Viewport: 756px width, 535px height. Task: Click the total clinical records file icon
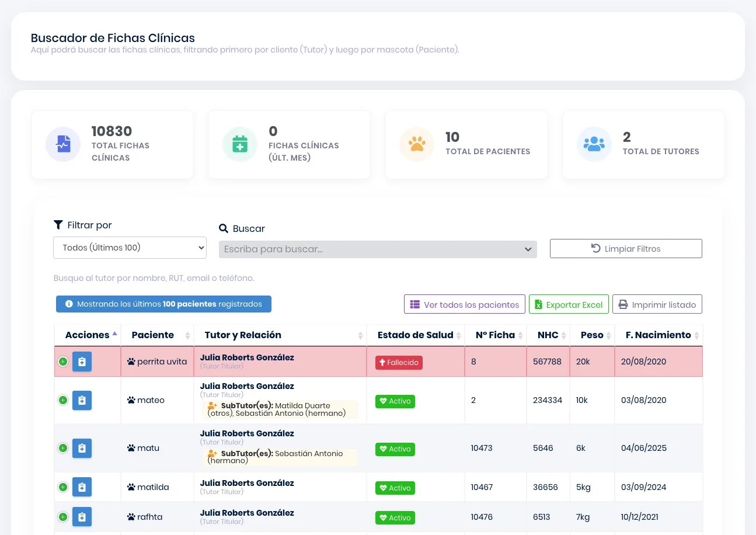tap(63, 144)
